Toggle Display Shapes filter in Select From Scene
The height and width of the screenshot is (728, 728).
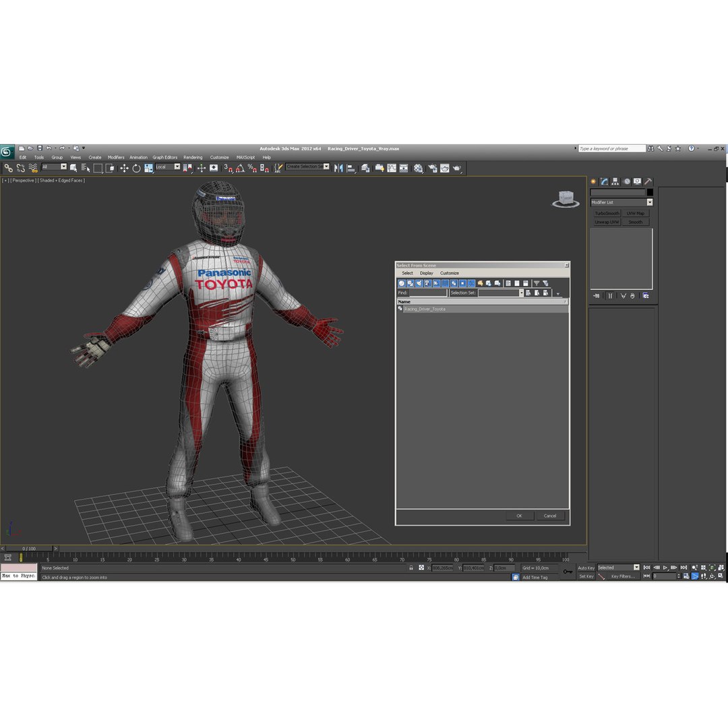[x=411, y=283]
